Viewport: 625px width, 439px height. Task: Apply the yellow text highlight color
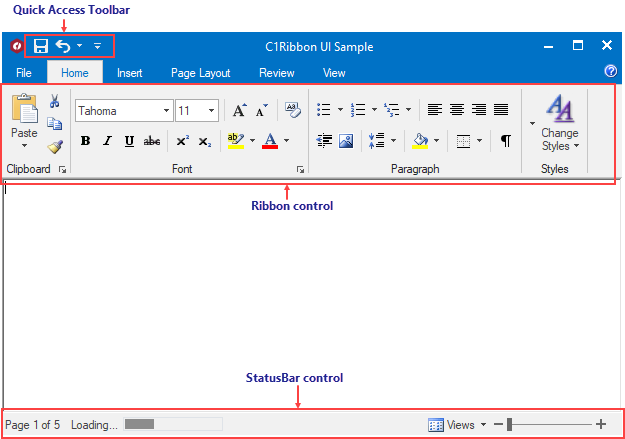(236, 141)
